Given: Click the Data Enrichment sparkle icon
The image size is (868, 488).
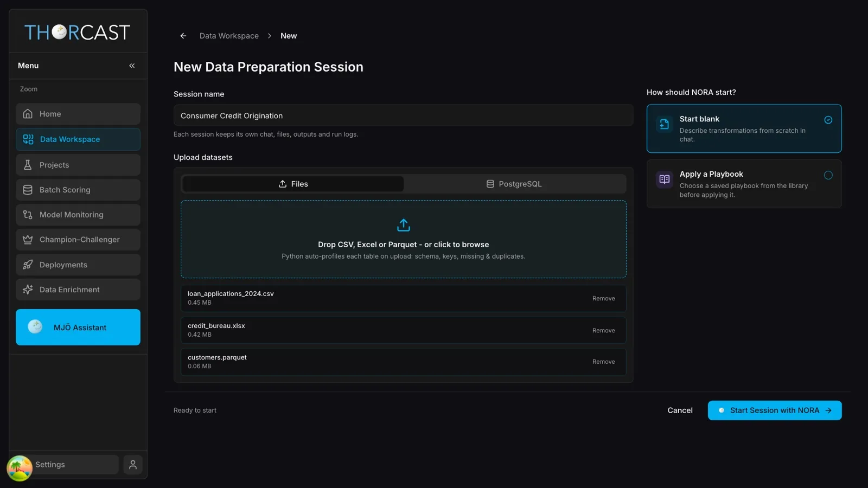Looking at the screenshot, I should [x=28, y=290].
